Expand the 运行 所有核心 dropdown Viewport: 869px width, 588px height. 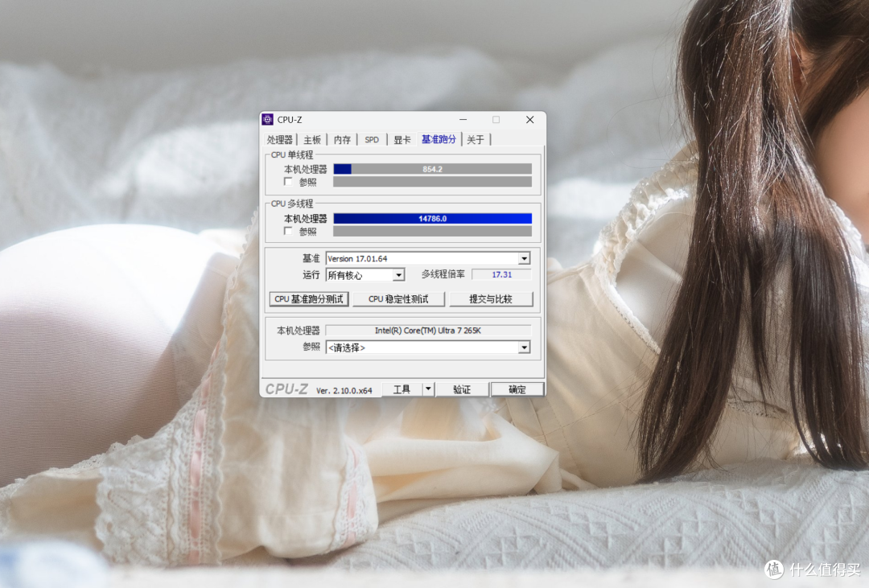[365, 275]
